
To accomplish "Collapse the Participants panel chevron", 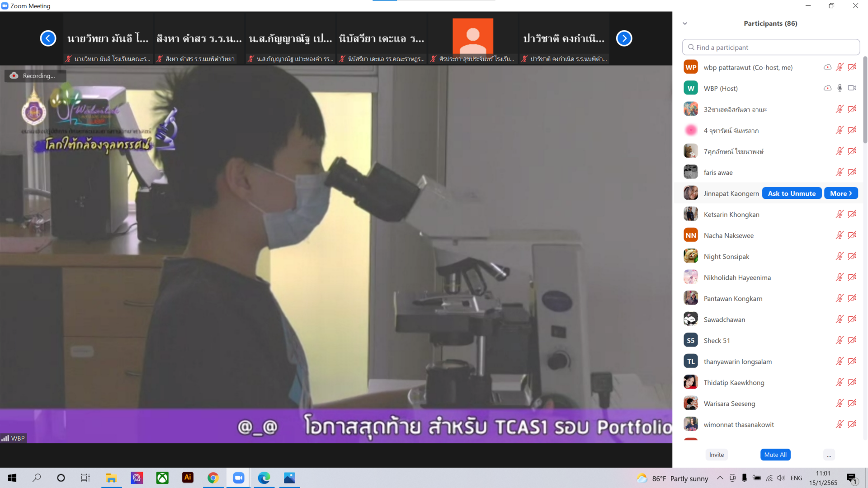I will point(685,23).
